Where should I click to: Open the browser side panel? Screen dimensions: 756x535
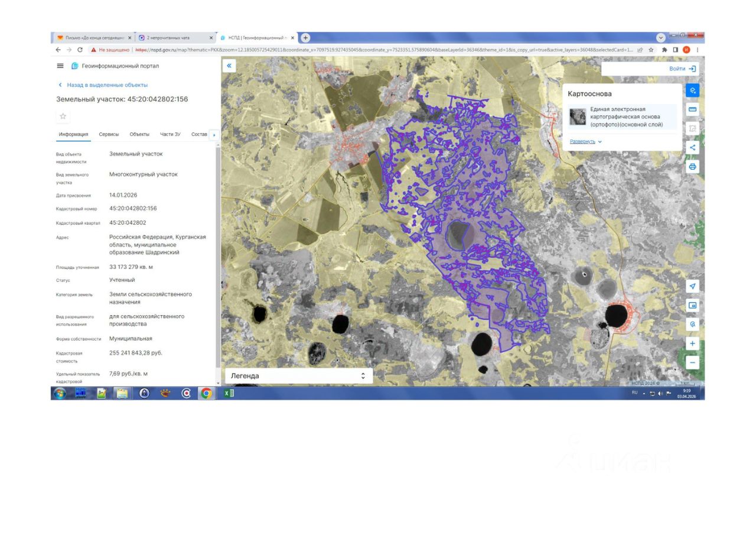(x=675, y=50)
